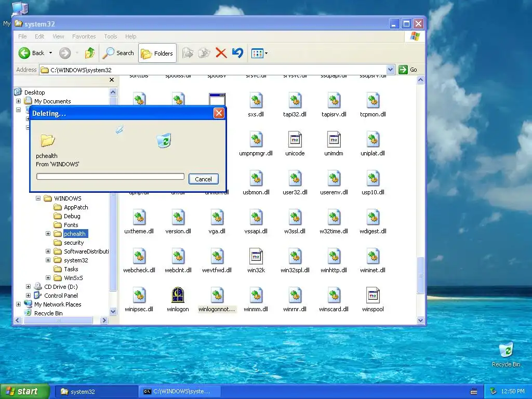Image resolution: width=532 pixels, height=399 pixels.
Task: Click the folder tree horizontal scrollbar
Action: pos(58,320)
